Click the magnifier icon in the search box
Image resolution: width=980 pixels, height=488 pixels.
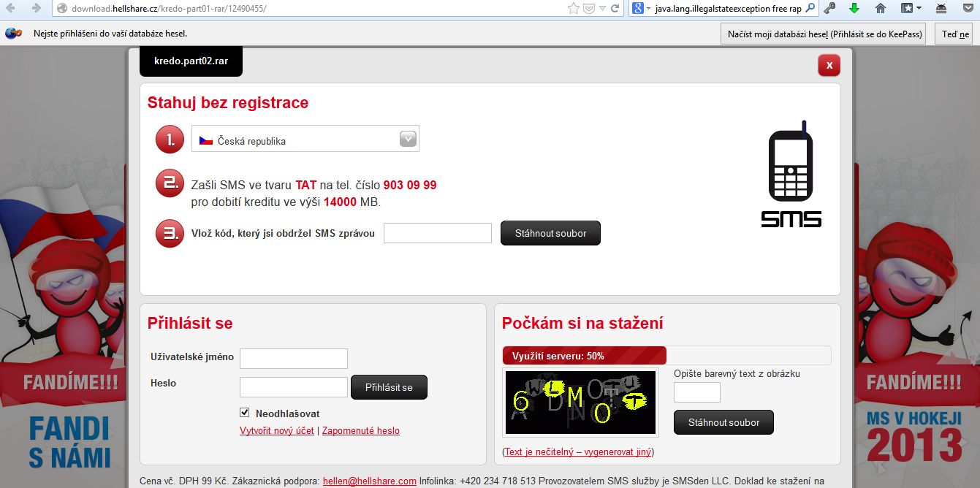pyautogui.click(x=810, y=8)
